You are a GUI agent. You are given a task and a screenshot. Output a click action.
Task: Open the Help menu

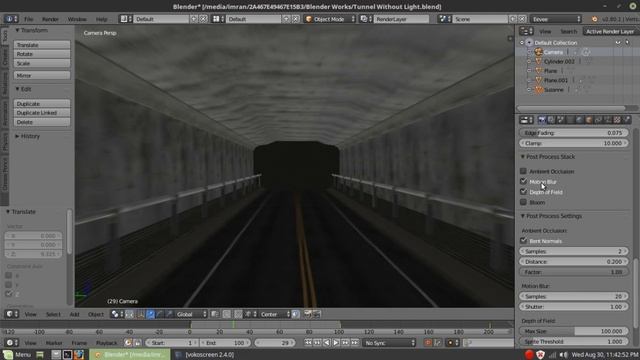pos(101,19)
